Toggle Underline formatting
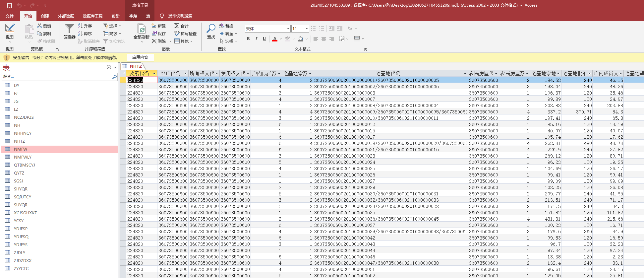Image resolution: width=644 pixels, height=278 pixels. coord(264,39)
